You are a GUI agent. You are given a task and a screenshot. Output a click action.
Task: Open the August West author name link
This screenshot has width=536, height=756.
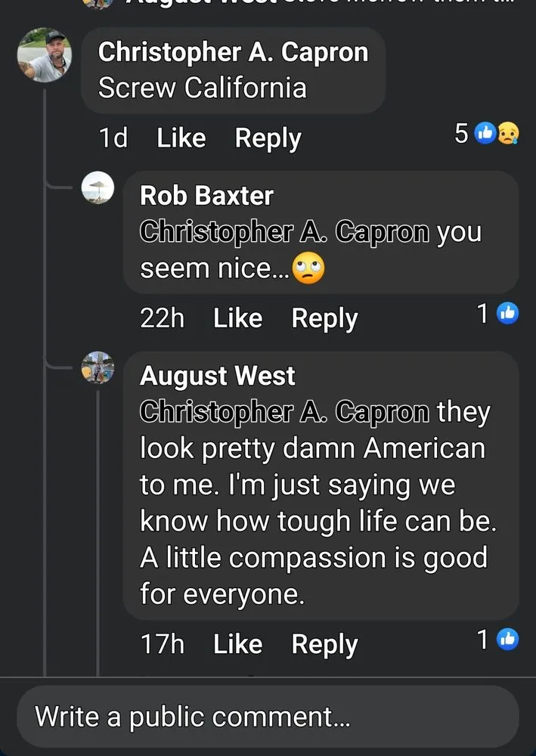click(x=218, y=376)
